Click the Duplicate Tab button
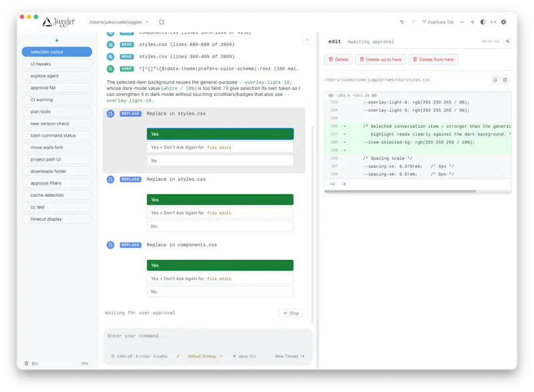The width and height of the screenshot is (534, 392). 438,22
